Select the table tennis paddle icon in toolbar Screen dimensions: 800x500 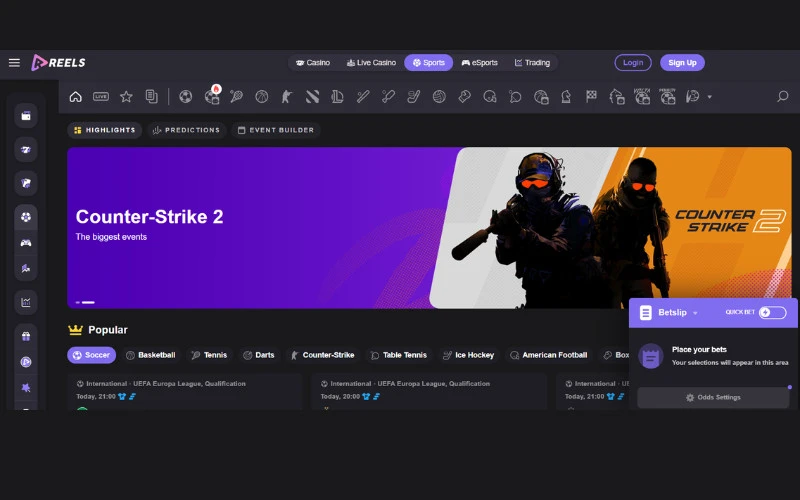coord(515,96)
